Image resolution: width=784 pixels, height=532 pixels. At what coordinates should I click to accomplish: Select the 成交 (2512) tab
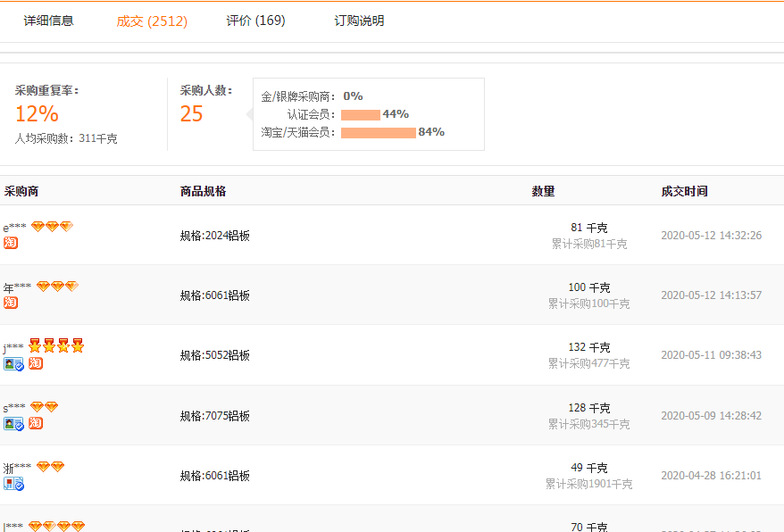pyautogui.click(x=152, y=21)
